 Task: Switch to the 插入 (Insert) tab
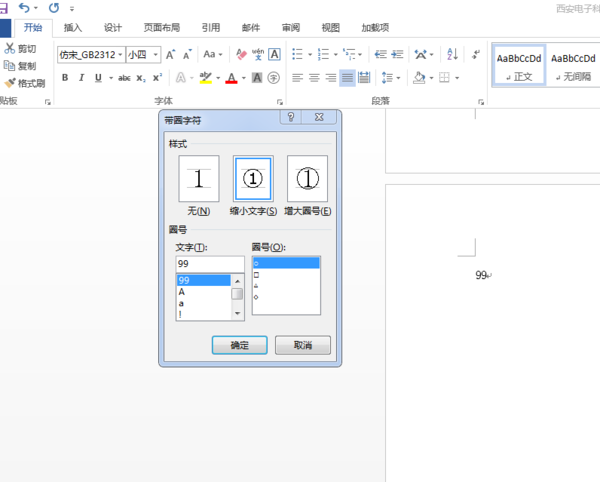[x=73, y=28]
